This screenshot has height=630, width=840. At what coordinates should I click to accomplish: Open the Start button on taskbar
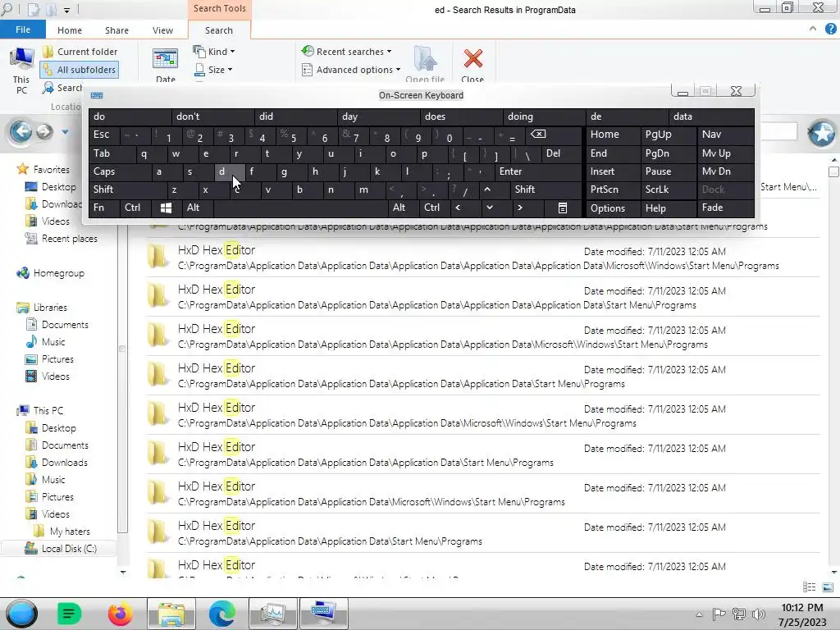coord(21,614)
